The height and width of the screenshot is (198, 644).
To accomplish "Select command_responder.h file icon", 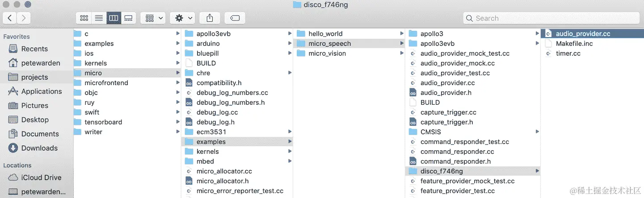I will (412, 161).
